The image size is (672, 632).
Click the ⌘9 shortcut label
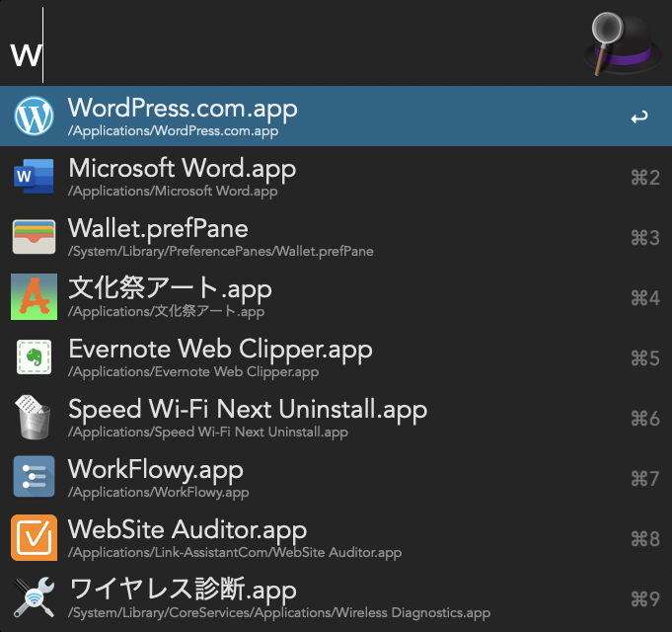click(645, 599)
